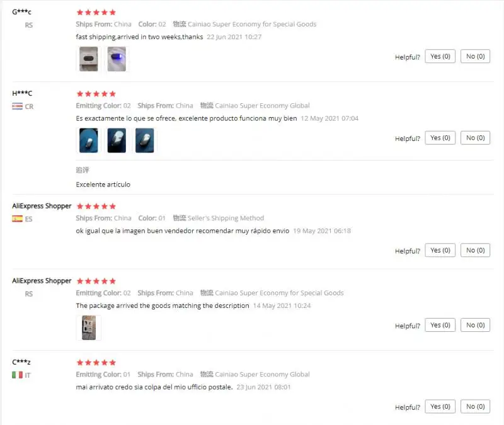Click No on package arrived review
This screenshot has width=504, height=425.
click(475, 325)
